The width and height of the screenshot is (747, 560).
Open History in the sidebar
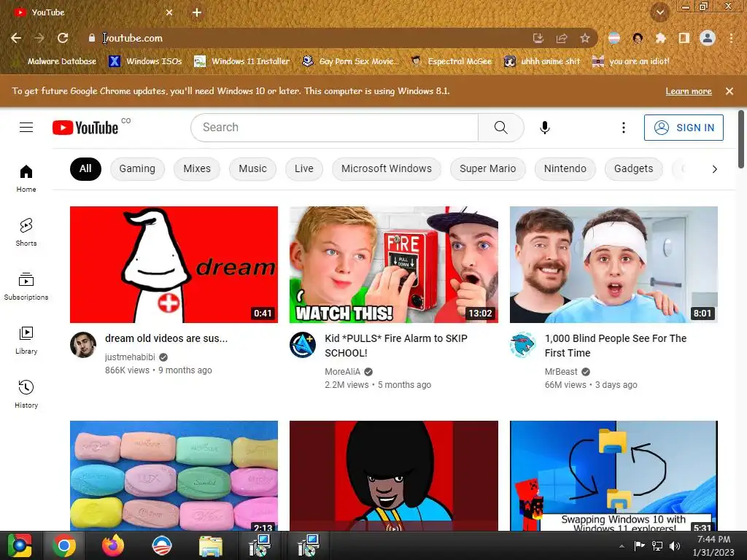26,394
